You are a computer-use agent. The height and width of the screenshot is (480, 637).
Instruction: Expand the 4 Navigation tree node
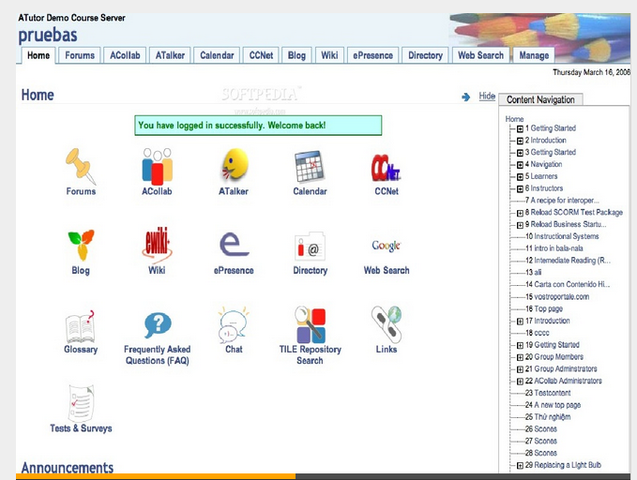click(x=520, y=165)
